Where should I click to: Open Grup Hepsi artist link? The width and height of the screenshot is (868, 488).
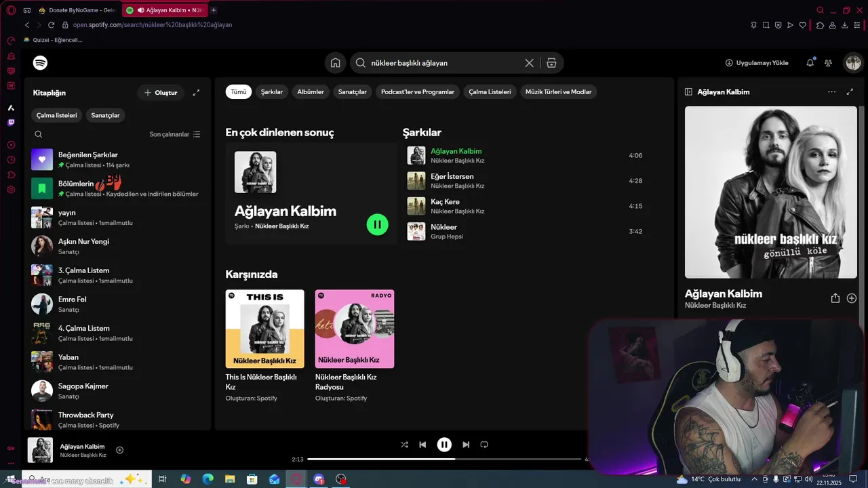click(x=447, y=237)
